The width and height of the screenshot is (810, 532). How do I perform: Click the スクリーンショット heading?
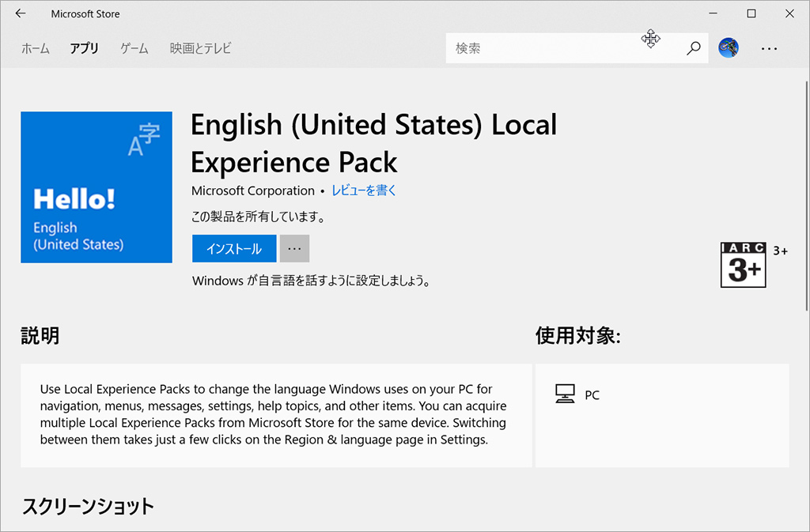pyautogui.click(x=88, y=506)
